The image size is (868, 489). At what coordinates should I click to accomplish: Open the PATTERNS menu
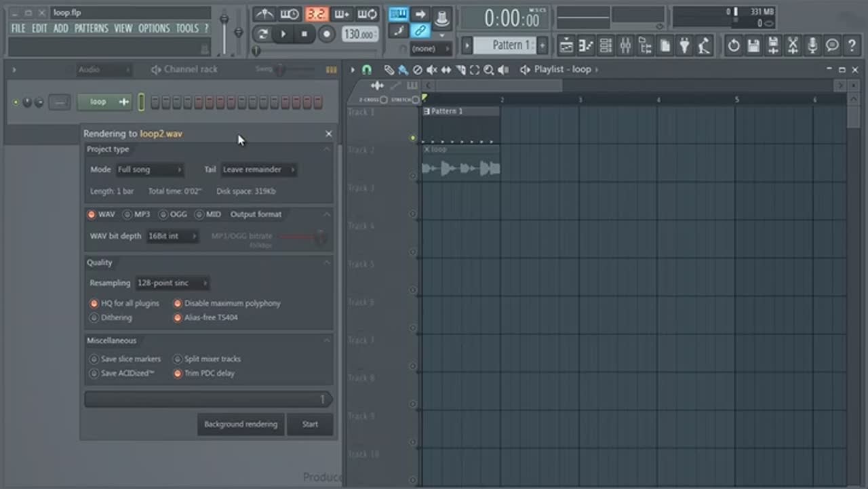[x=91, y=28]
